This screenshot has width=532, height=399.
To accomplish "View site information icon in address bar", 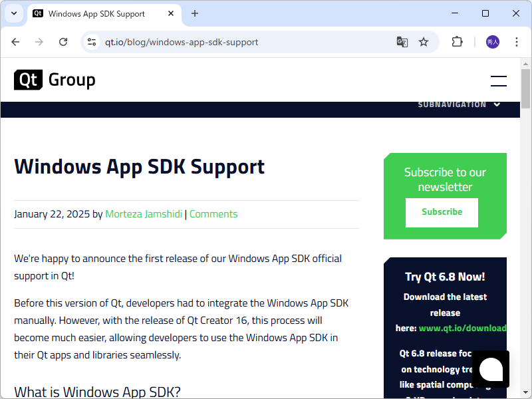I will click(92, 42).
